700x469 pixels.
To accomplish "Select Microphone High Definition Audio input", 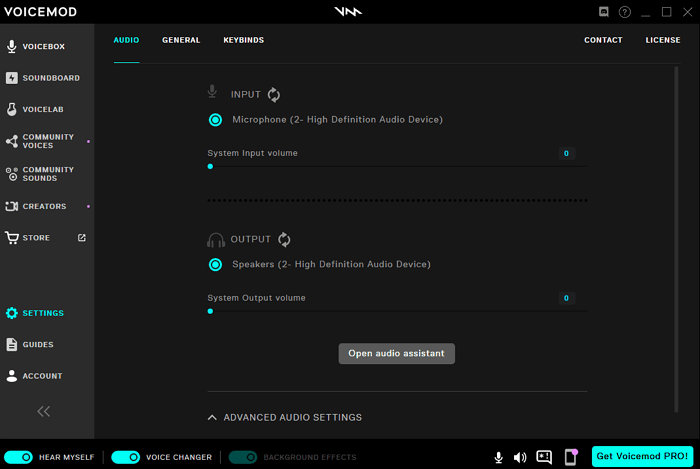I will (x=215, y=120).
